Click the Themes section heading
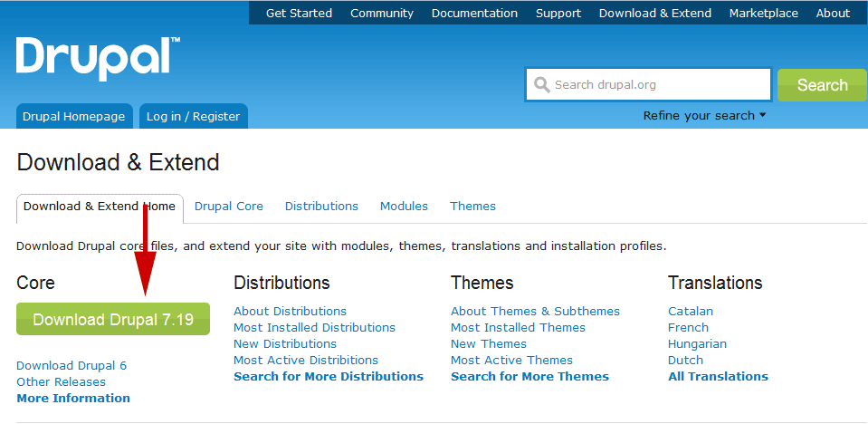The image size is (868, 424). coord(482,283)
